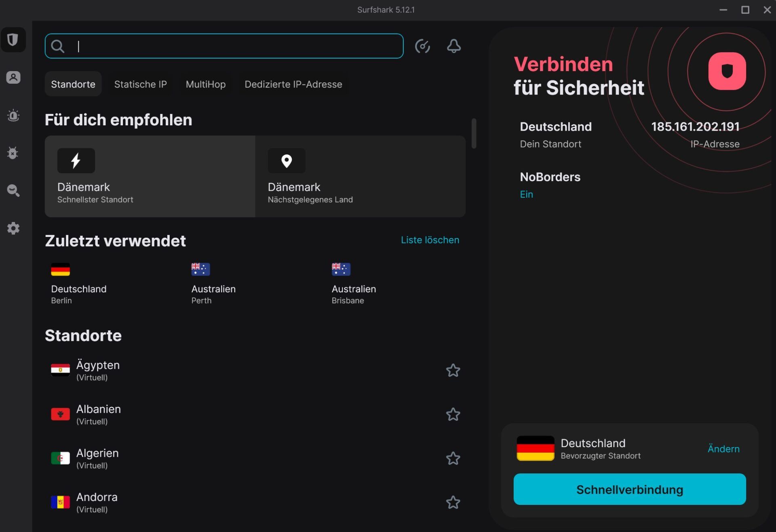The height and width of the screenshot is (532, 776).
Task: Click the speed test gauge icon
Action: click(422, 46)
